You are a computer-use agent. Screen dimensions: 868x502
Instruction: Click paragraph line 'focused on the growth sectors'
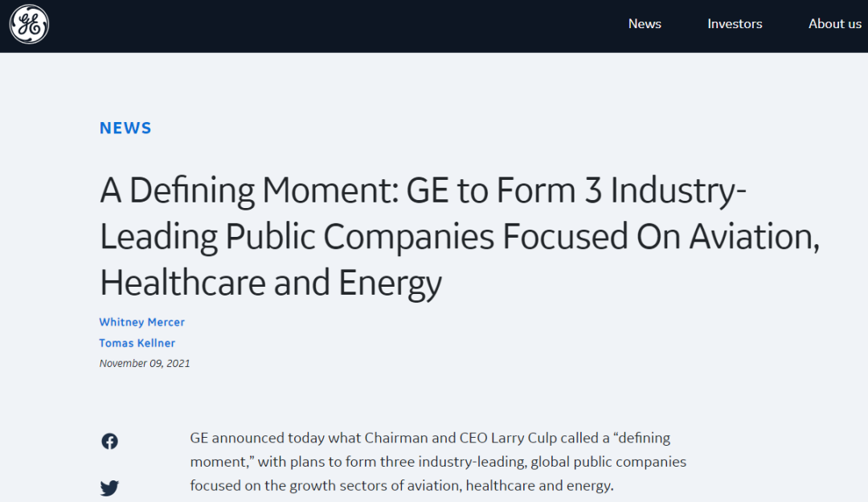[402, 485]
